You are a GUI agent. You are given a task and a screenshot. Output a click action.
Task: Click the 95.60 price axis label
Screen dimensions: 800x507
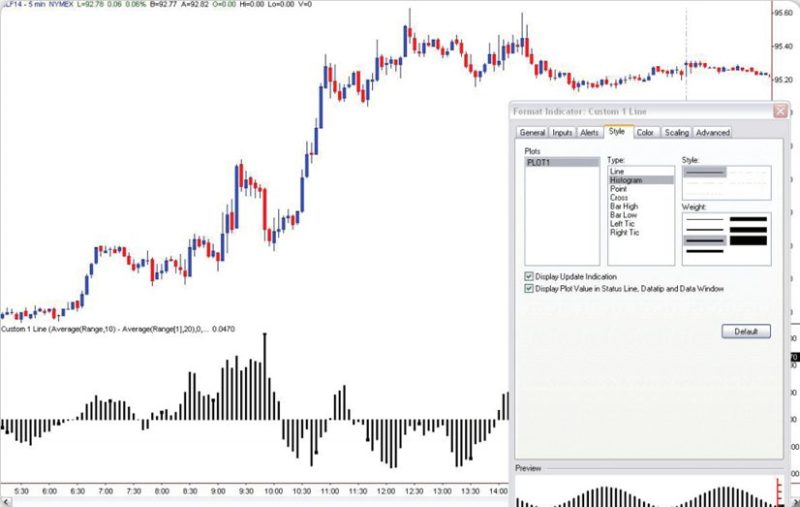point(784,13)
